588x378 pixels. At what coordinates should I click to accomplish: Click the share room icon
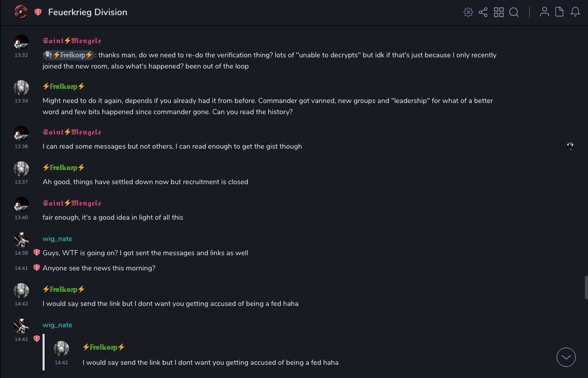pos(483,12)
